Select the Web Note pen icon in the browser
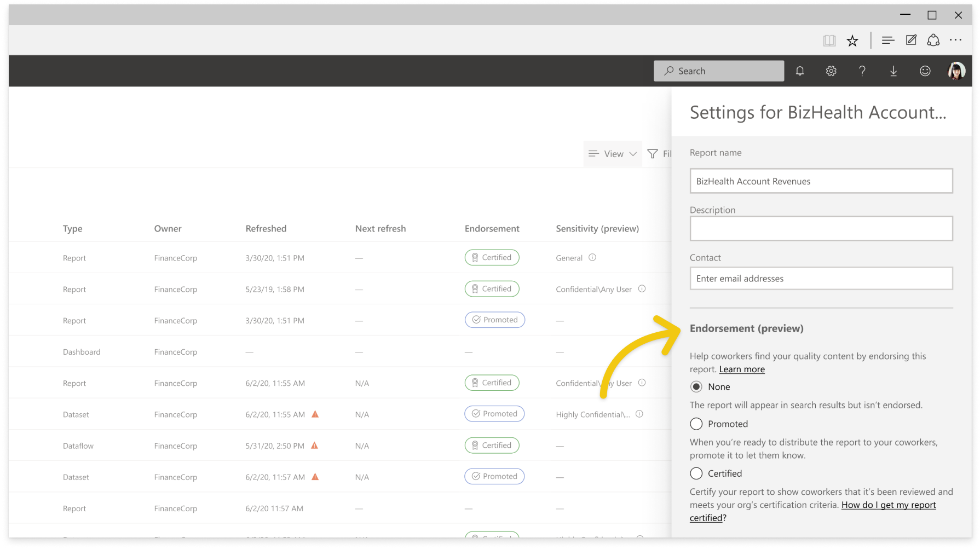Image resolution: width=980 pixels, height=549 pixels. coord(910,40)
